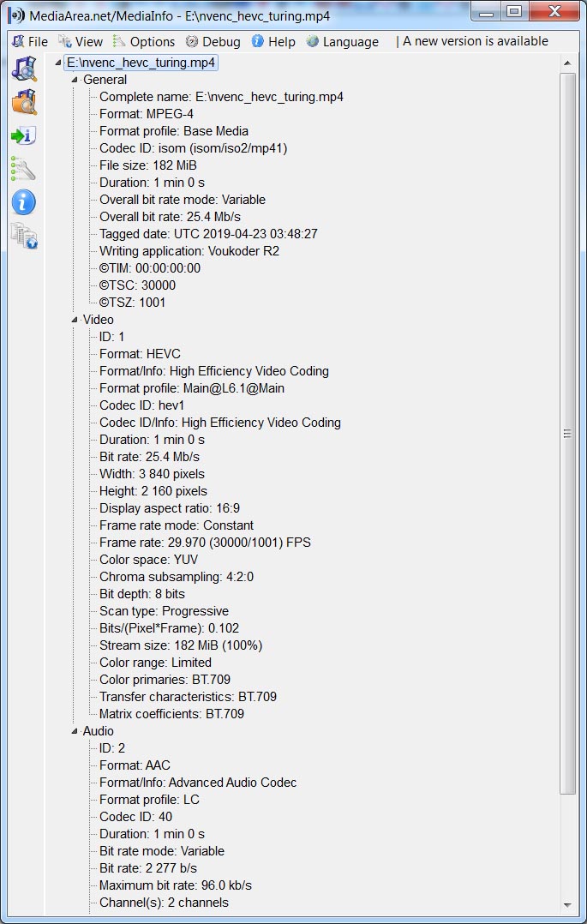
Task: Select 'Overall bit rate mode: Variable' row
Action: coord(183,199)
